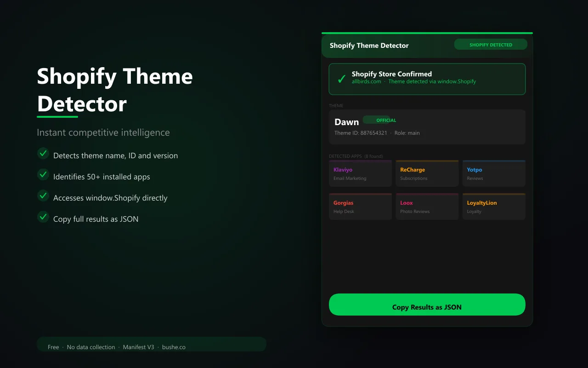
Task: Select the Klaviyo Email Marketing app card
Action: click(360, 173)
